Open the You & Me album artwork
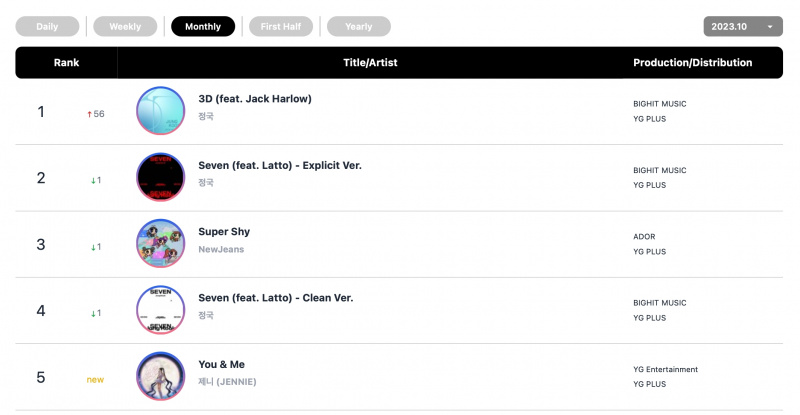The height and width of the screenshot is (415, 800). [161, 376]
